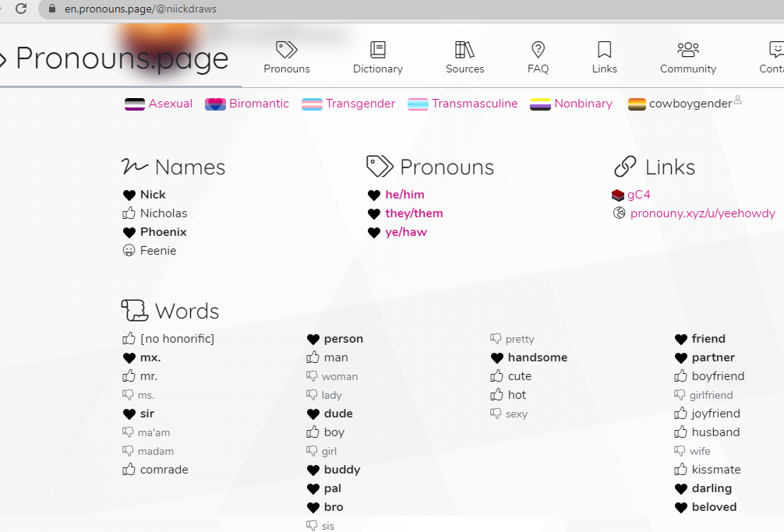
Task: Click the heart icon next to Phoenix
Action: 129,233
